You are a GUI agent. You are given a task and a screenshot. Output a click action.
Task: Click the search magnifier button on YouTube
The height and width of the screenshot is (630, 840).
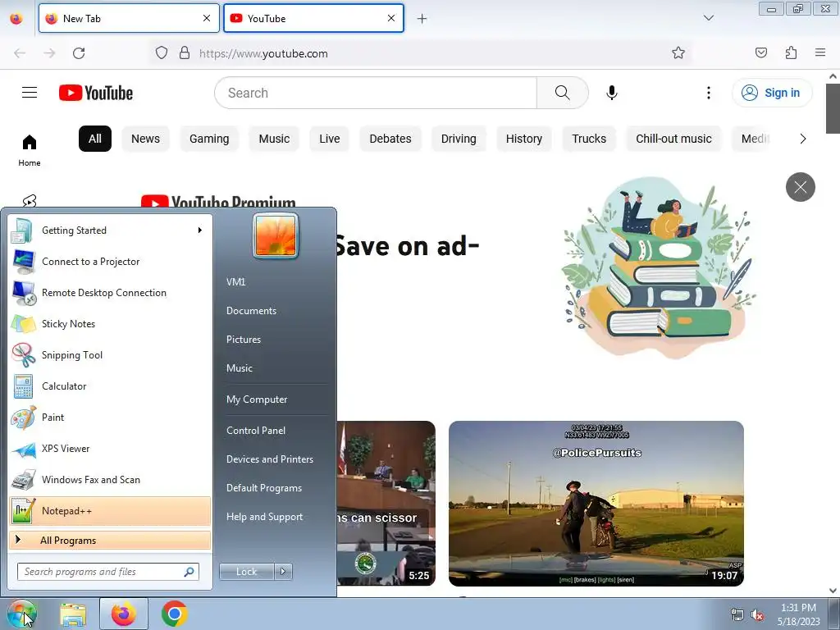pos(563,93)
